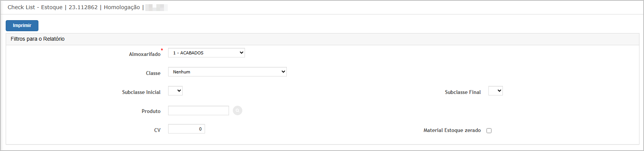Click the Check List - Estoque page title
This screenshot has height=151, width=644.
pyautogui.click(x=35, y=7)
